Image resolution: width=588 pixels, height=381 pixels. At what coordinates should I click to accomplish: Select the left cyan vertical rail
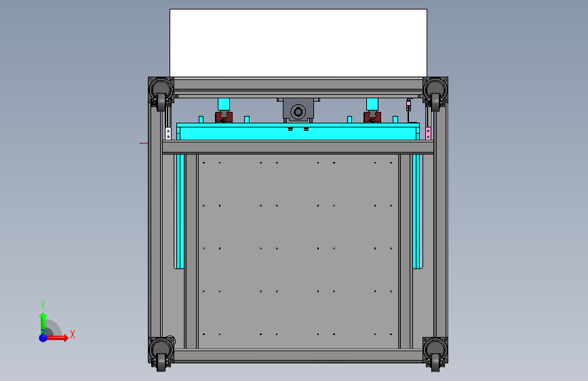pyautogui.click(x=180, y=211)
